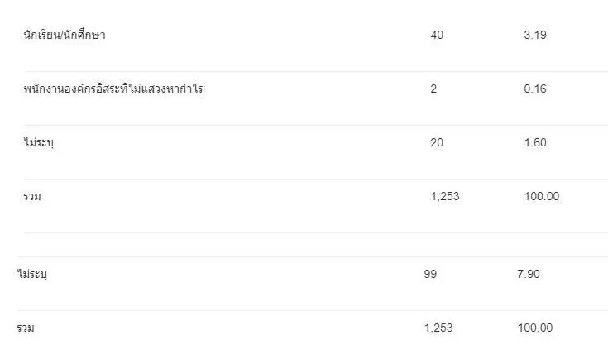Click the word นักศึกษา after the slash
The height and width of the screenshot is (364, 608).
click(85, 36)
